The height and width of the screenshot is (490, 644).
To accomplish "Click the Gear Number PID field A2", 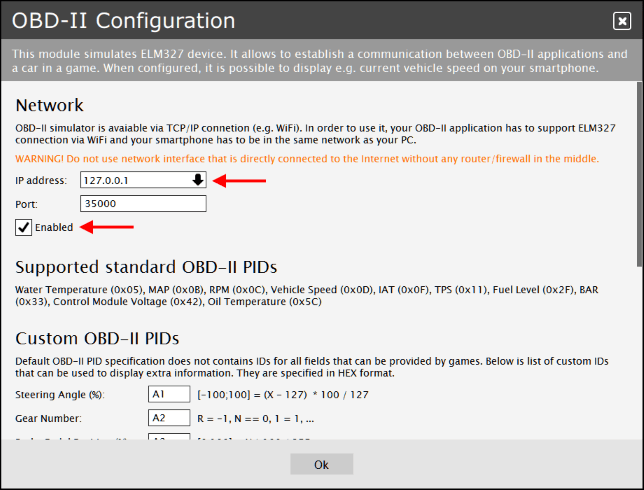I will tap(169, 418).
